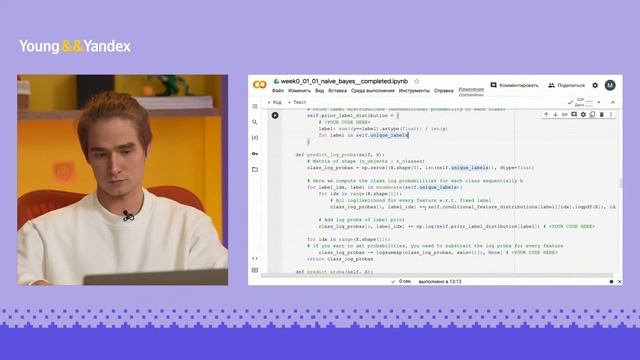This screenshot has width=640, height=360.
Task: Move cell down with arrow icon
Action: pyautogui.click(x=556, y=115)
